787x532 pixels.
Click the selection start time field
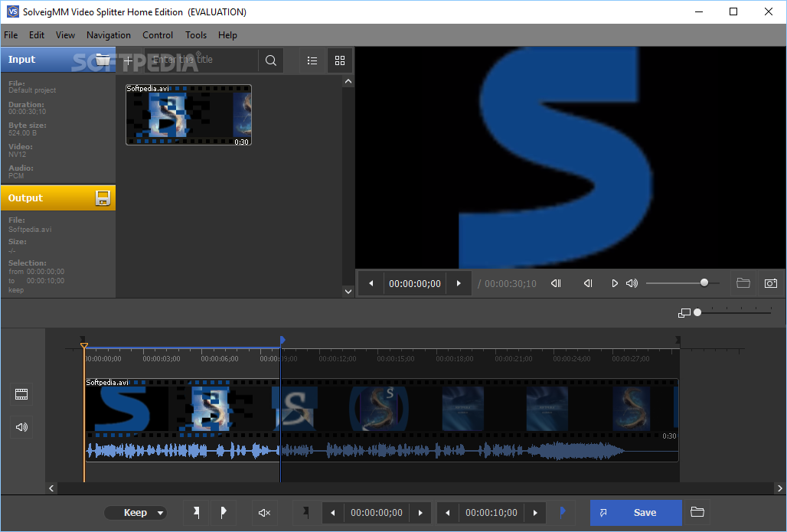pyautogui.click(x=377, y=513)
